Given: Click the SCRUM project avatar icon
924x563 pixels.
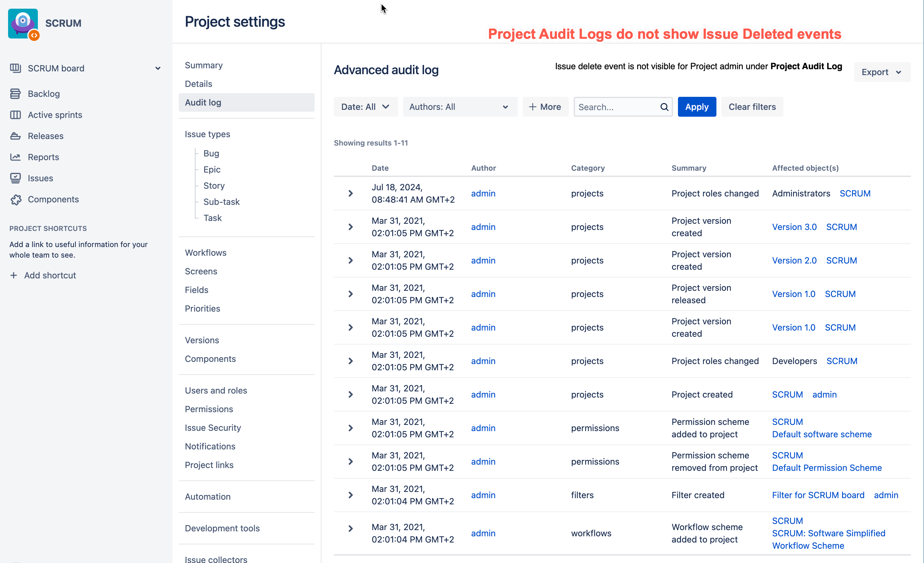Looking at the screenshot, I should pyautogui.click(x=23, y=24).
